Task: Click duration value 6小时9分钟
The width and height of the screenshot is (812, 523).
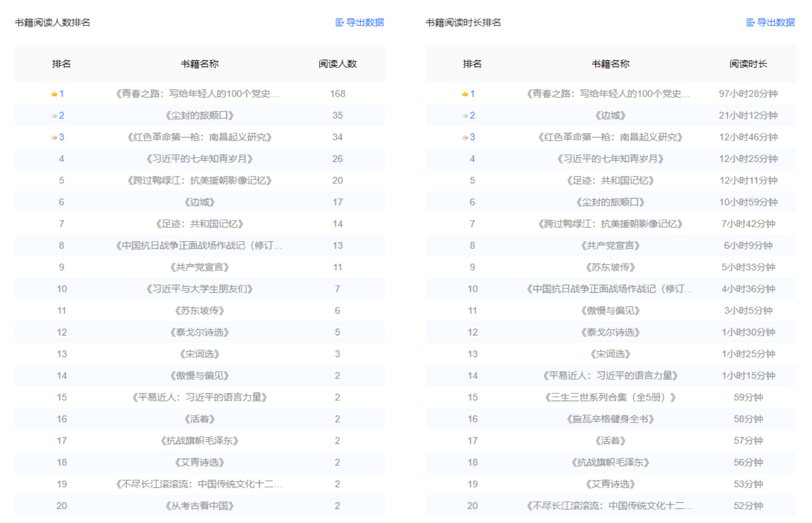Action: (x=748, y=245)
